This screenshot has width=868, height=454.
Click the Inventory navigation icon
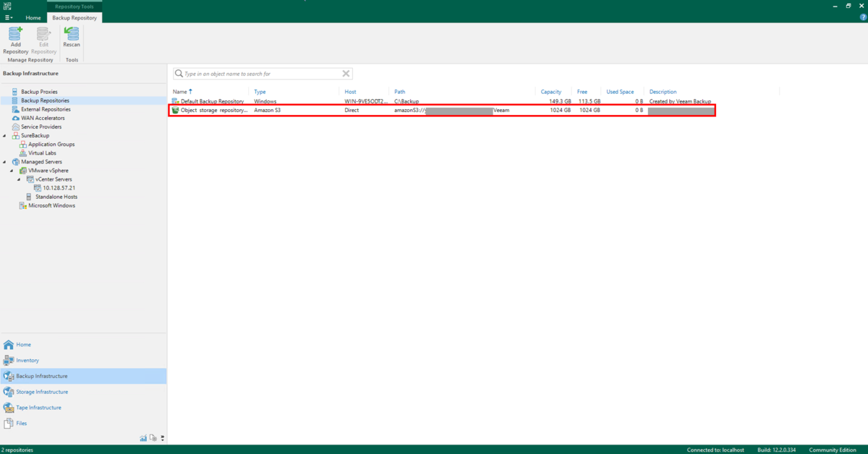9,360
